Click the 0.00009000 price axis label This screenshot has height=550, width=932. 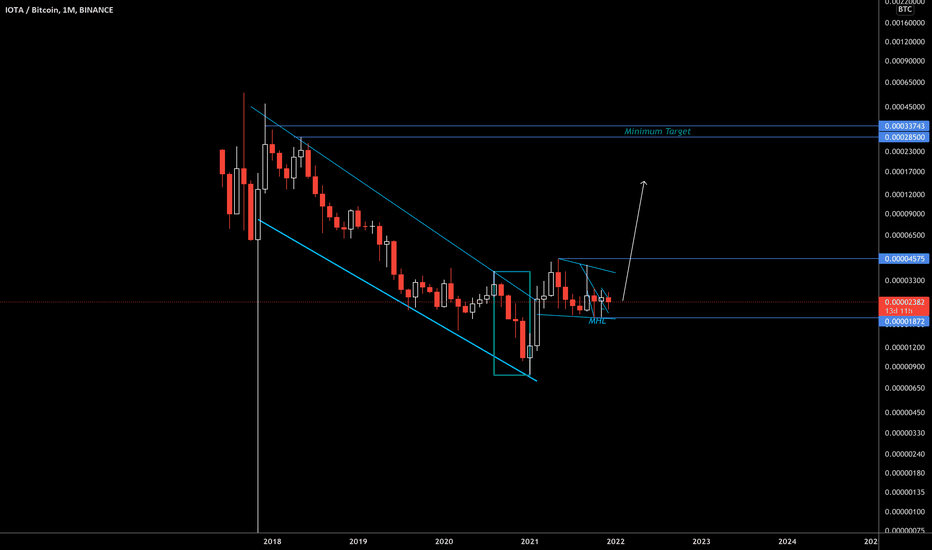click(905, 214)
